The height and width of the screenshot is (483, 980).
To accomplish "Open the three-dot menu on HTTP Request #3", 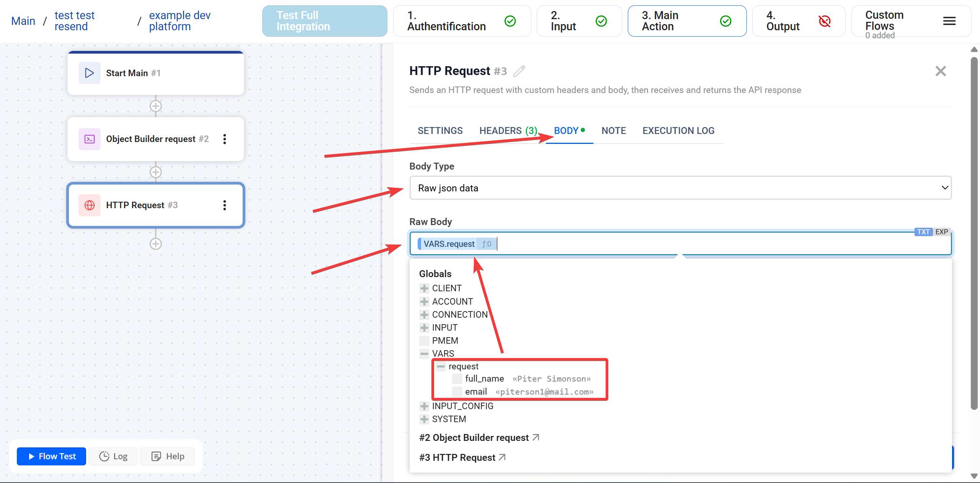I will 225,206.
